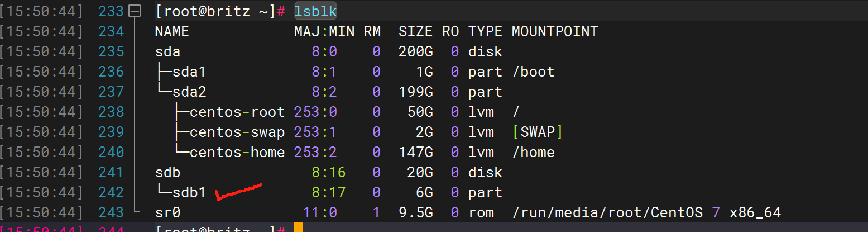Image resolution: width=868 pixels, height=232 pixels.
Task: Click the 20G size of sdb
Action: click(420, 172)
